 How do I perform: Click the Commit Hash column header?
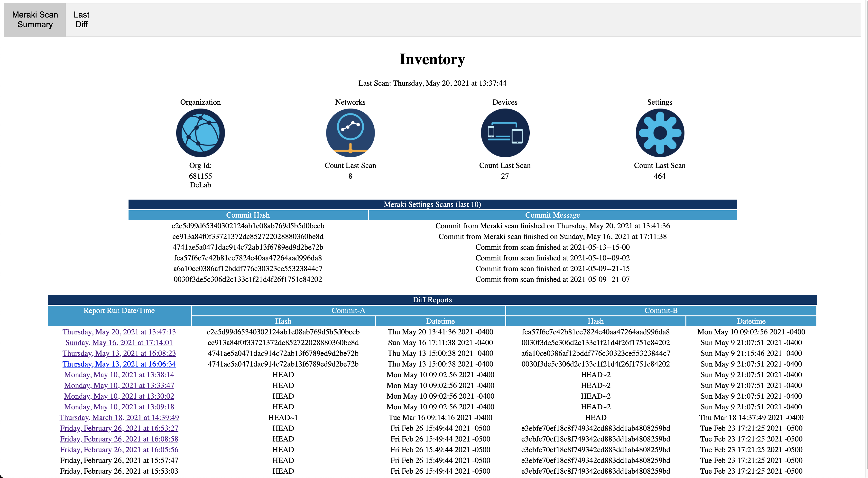[248, 215]
